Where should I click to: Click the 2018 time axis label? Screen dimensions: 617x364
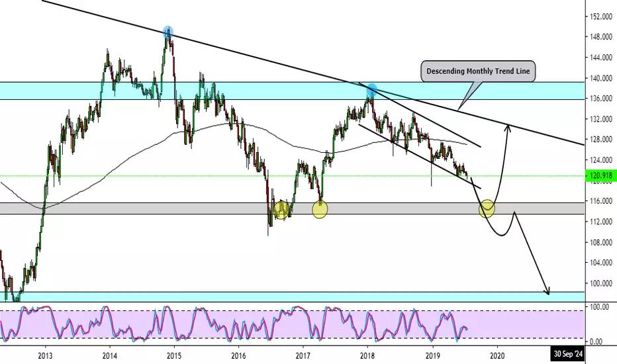(367, 356)
